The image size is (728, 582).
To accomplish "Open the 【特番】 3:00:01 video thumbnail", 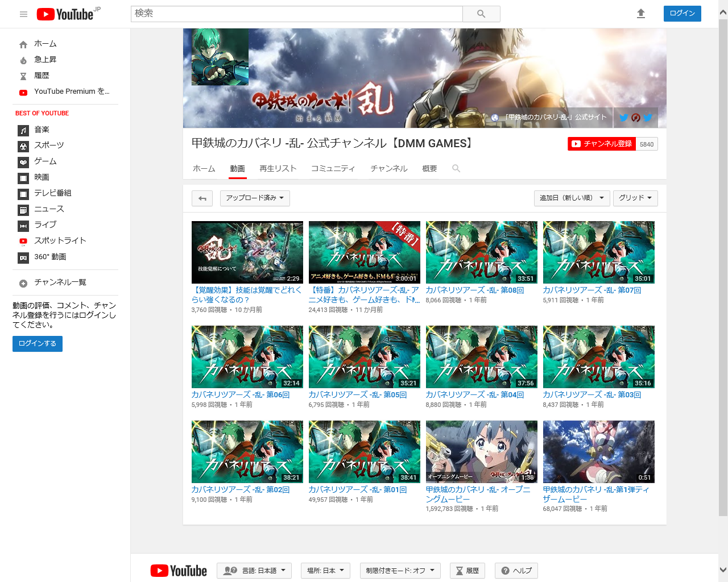I will click(365, 252).
